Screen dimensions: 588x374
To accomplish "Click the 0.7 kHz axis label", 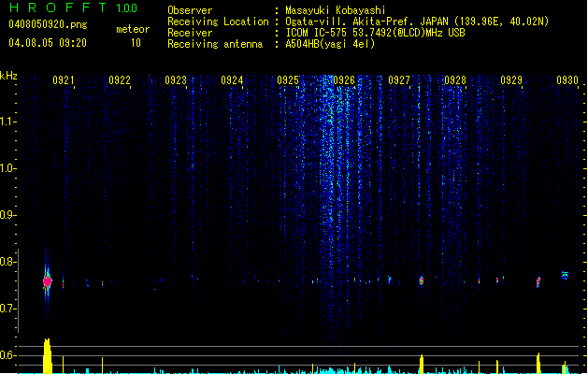I will [7, 309].
